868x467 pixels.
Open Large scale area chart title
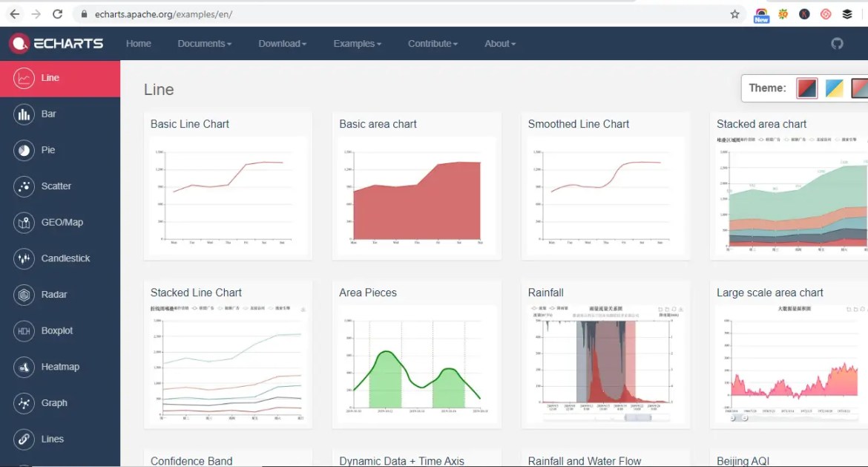tap(770, 293)
